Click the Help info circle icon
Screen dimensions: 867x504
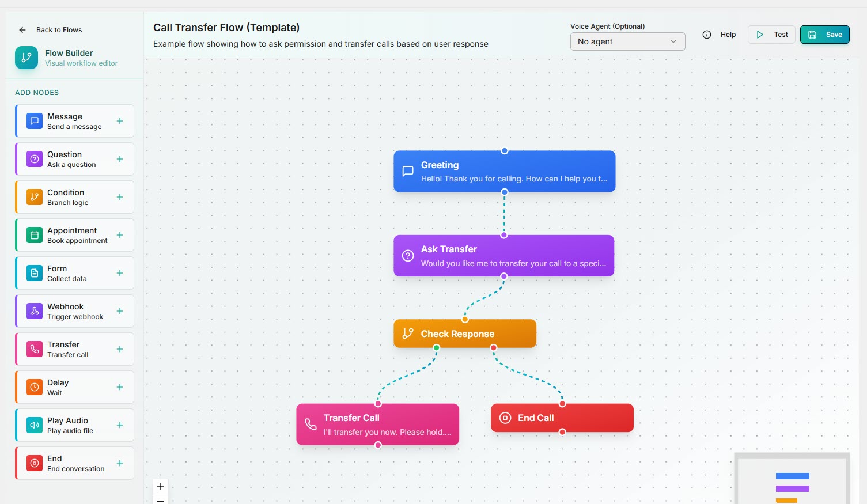[x=707, y=35]
